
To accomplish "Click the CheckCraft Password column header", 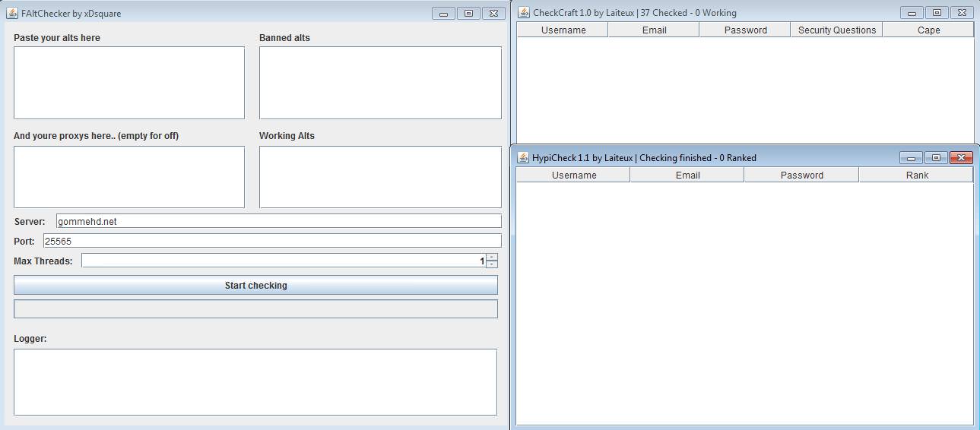I will (x=745, y=30).
